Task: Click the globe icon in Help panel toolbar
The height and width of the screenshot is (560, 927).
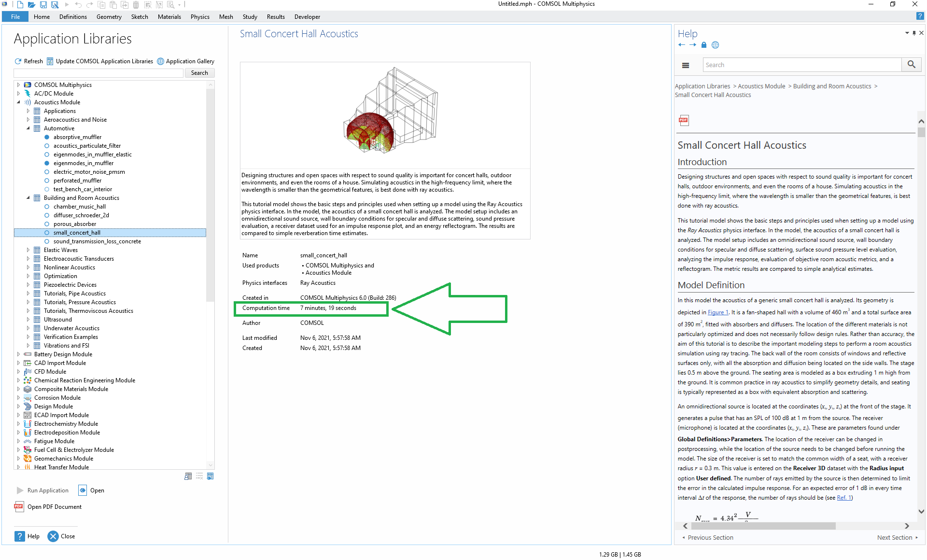Action: tap(716, 45)
